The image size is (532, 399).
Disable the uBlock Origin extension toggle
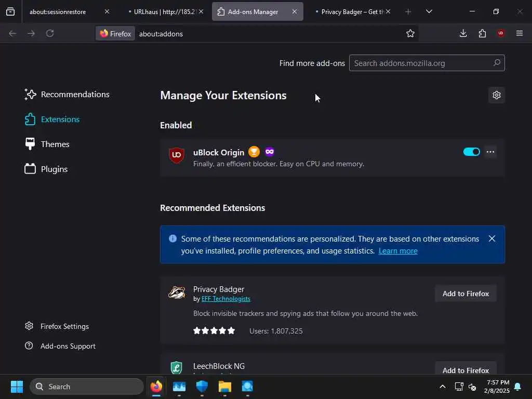pyautogui.click(x=472, y=152)
